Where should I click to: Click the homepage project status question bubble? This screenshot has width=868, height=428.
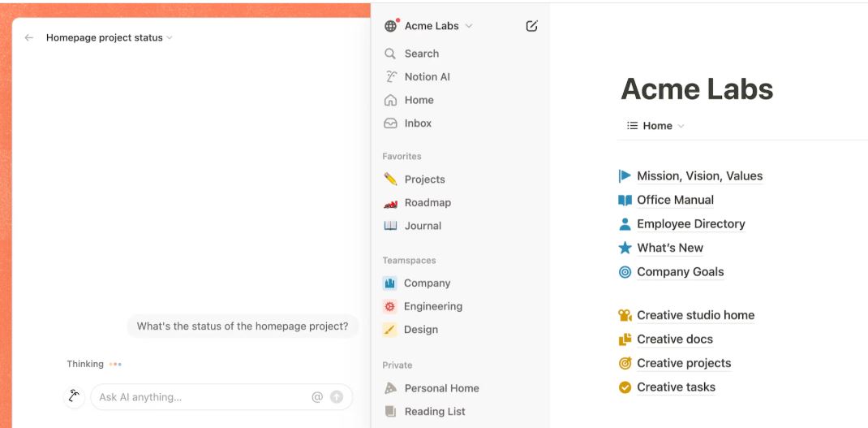[243, 326]
